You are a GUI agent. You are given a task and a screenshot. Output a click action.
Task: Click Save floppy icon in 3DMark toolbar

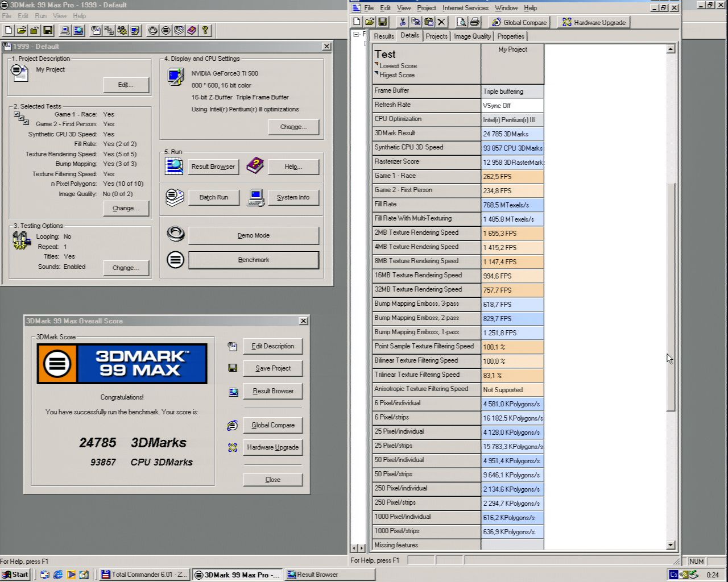[x=48, y=30]
